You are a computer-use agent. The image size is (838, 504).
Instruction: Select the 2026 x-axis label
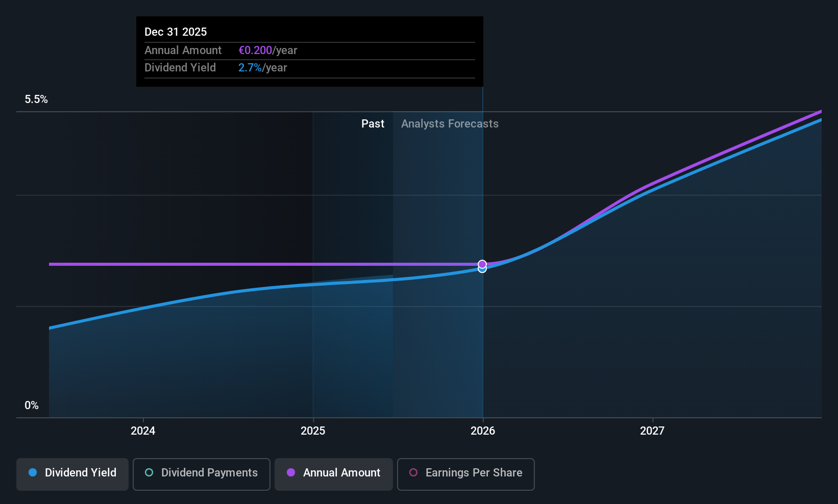483,431
